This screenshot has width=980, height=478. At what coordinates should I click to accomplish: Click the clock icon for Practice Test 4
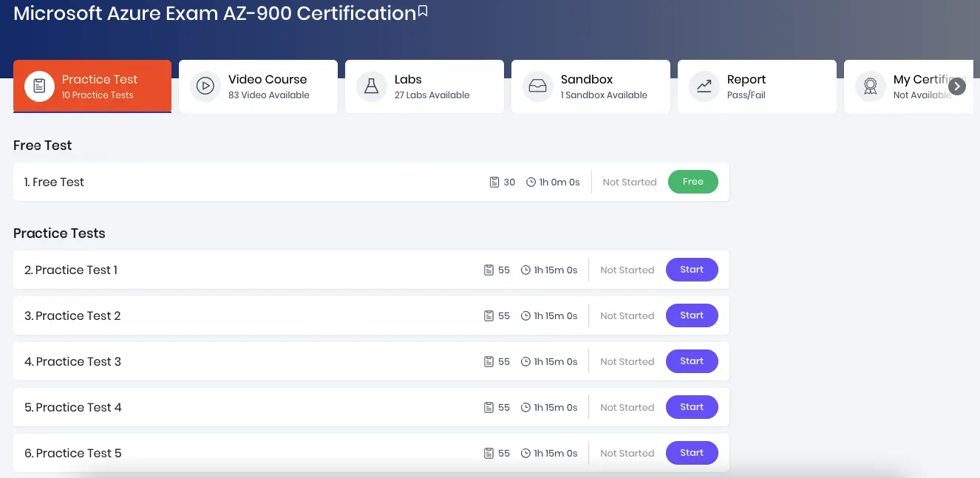point(525,407)
